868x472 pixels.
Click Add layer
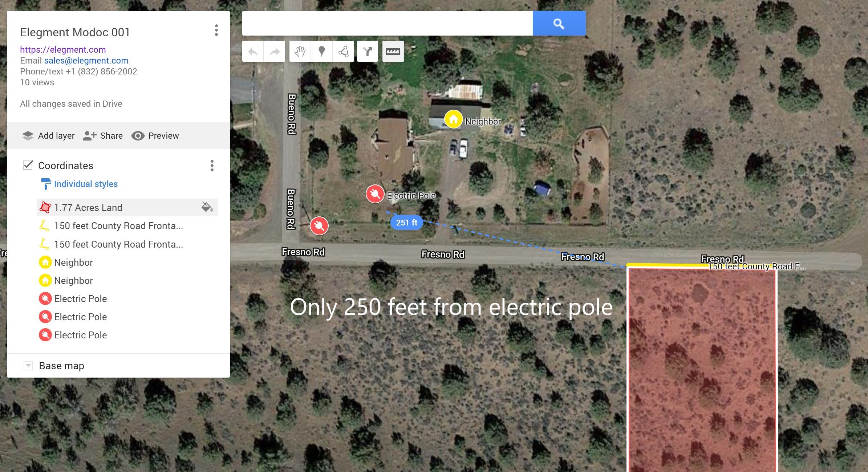(48, 136)
